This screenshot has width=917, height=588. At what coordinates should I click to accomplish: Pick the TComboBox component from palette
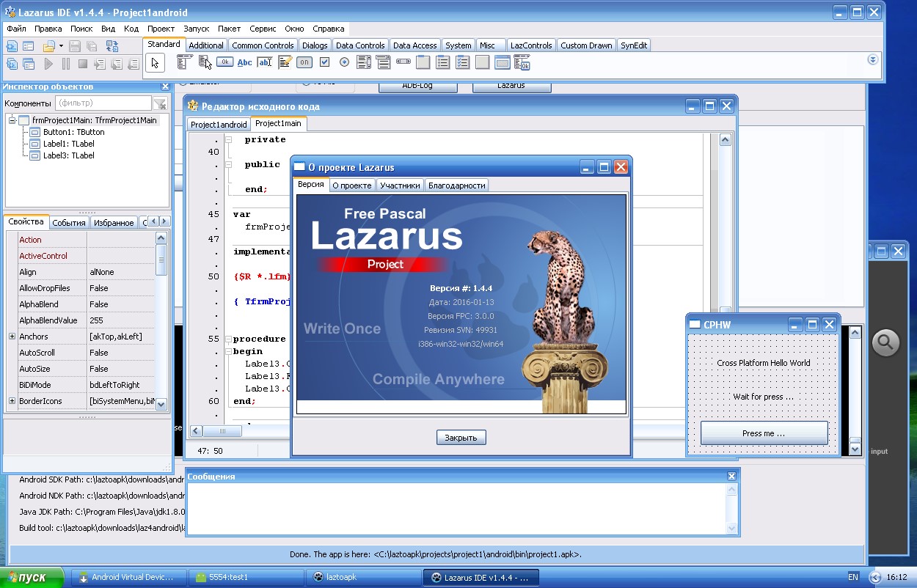pos(384,62)
